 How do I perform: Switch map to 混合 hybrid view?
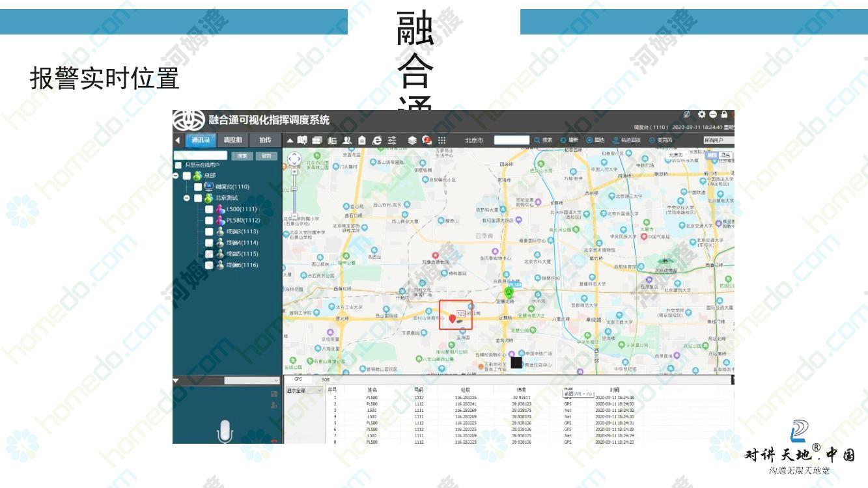tap(725, 156)
